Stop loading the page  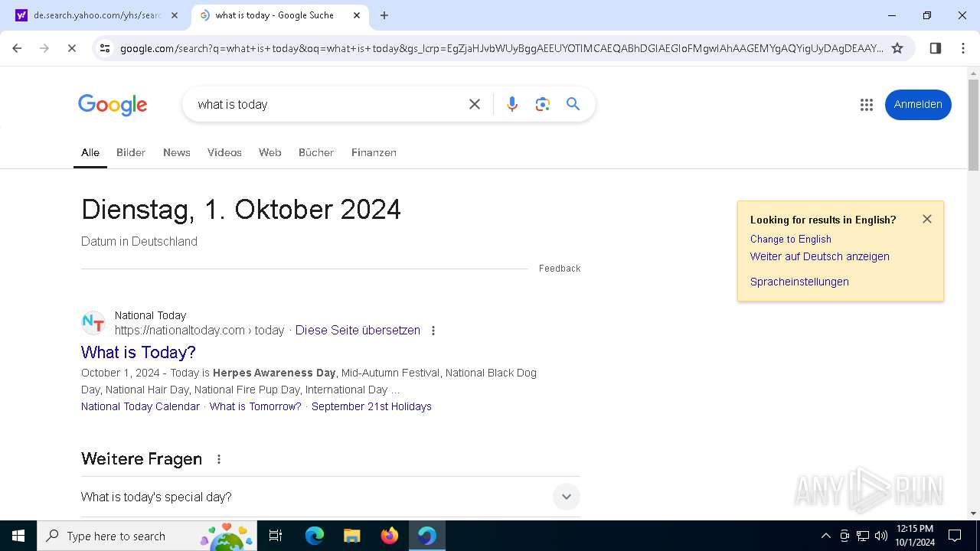coord(71,48)
